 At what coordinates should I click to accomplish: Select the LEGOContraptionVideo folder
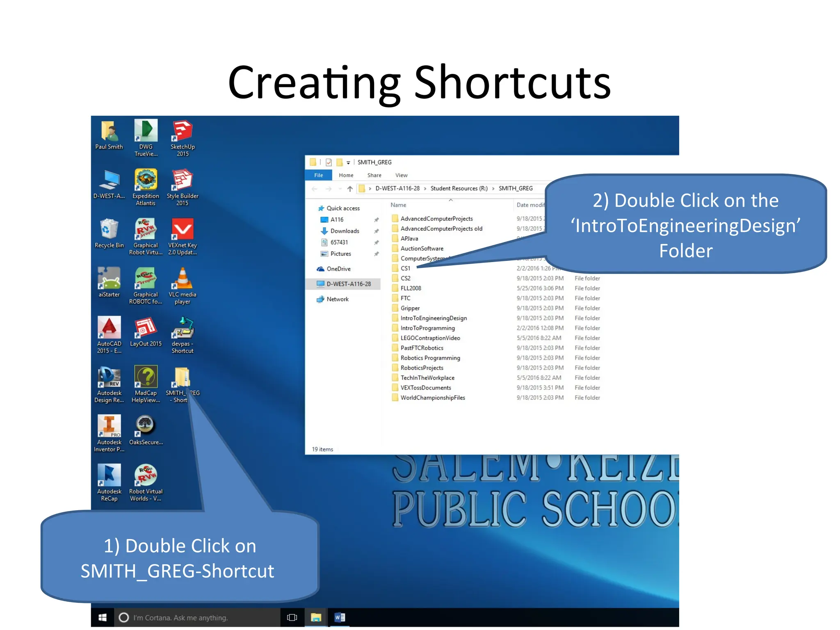point(426,338)
